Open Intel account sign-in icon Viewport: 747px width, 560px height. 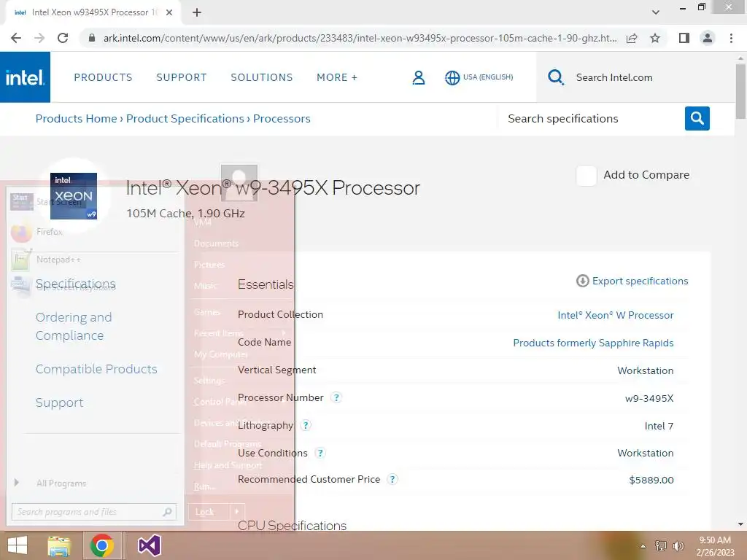click(x=418, y=77)
